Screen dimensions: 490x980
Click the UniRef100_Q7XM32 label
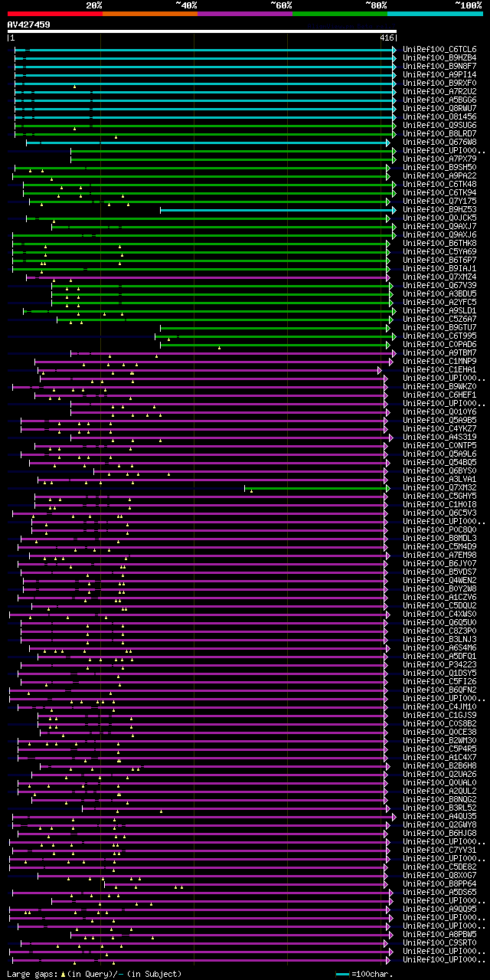pos(439,487)
